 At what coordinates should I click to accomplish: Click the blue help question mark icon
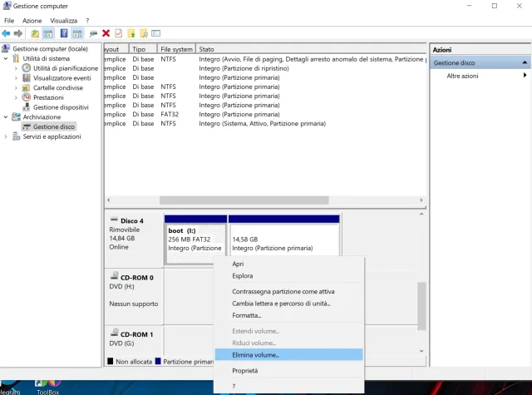[x=63, y=33]
